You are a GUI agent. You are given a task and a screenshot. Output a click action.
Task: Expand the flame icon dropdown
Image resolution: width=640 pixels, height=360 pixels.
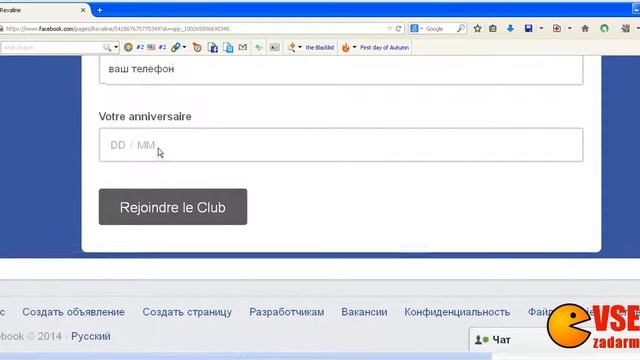354,47
